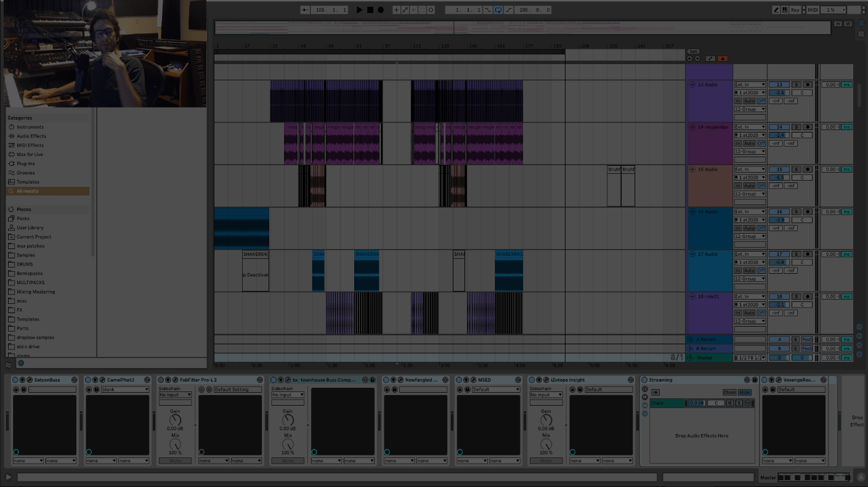
Task: Click the Streaming rack device activator
Action: pyautogui.click(x=644, y=380)
